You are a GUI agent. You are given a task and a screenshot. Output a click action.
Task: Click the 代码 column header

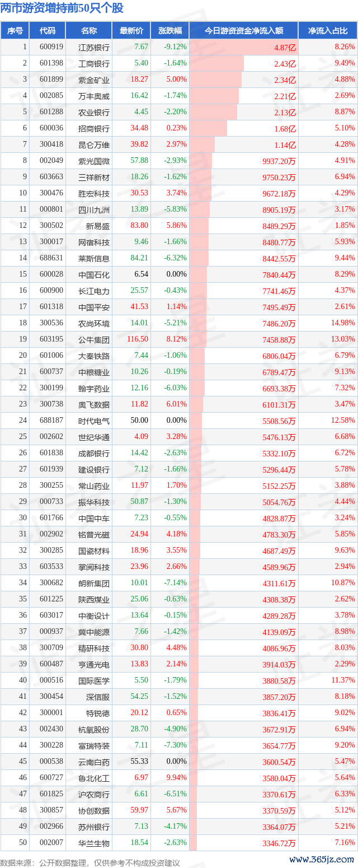[x=48, y=31]
